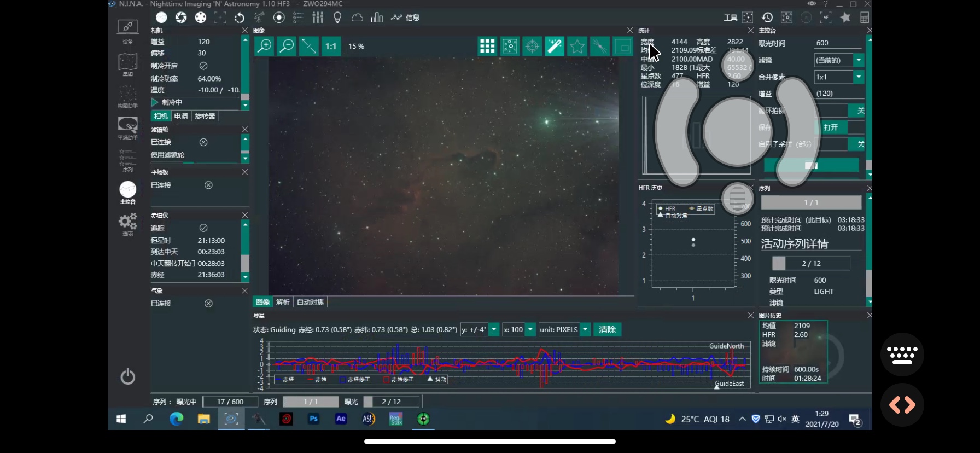Click the 增益 (120) gain field

pyautogui.click(x=838, y=94)
